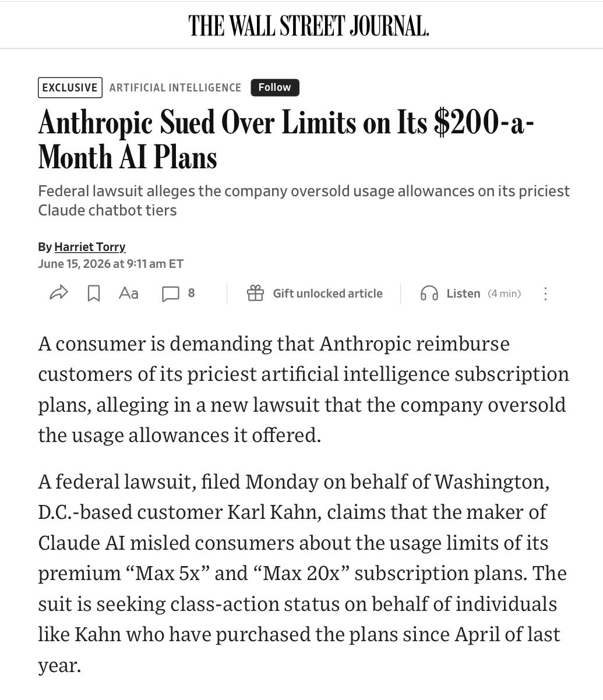Screen dimensions: 603x700
Task: Click the first paragraph of the article
Action: [304, 389]
